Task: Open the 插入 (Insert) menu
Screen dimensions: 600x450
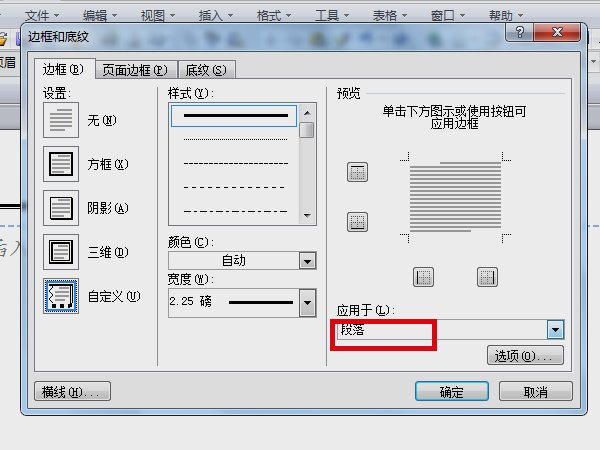Action: [x=215, y=15]
